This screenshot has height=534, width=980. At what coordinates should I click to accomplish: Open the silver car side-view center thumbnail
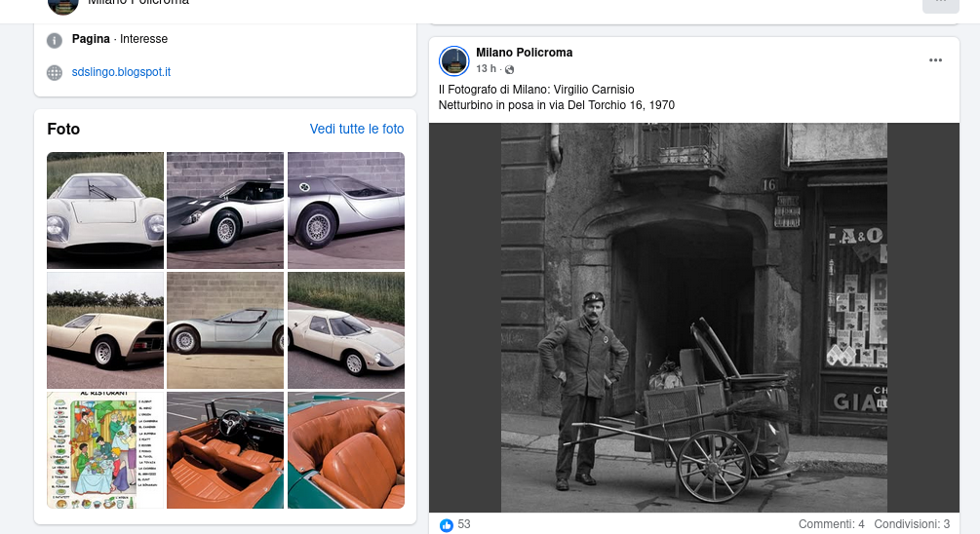point(225,329)
